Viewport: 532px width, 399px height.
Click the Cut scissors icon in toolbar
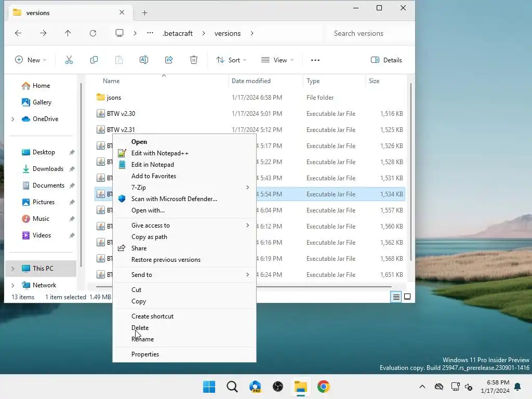[69, 60]
